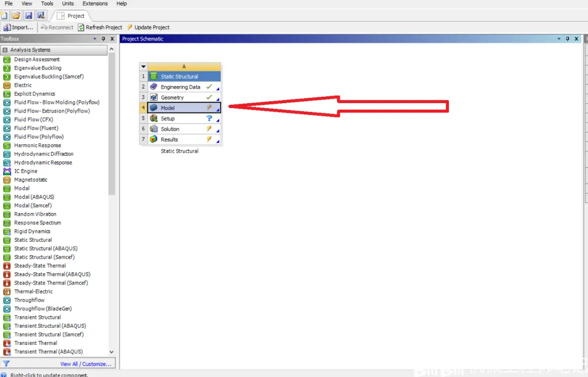The height and width of the screenshot is (377, 588).
Task: Select Harmonic Response system
Action: point(37,146)
